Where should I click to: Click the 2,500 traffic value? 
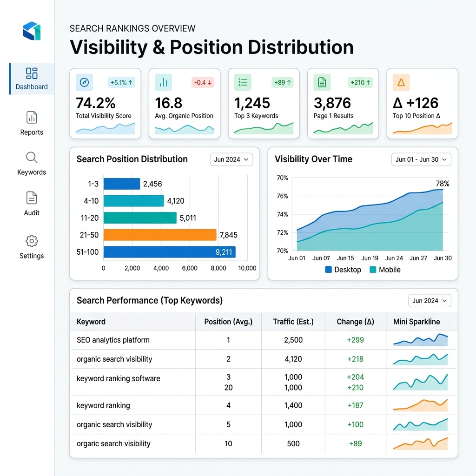[x=293, y=340]
